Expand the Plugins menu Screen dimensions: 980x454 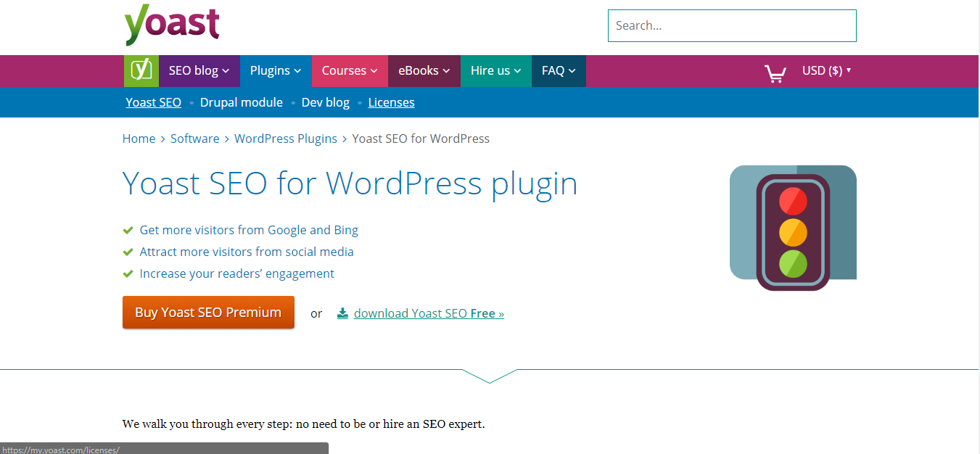point(276,70)
